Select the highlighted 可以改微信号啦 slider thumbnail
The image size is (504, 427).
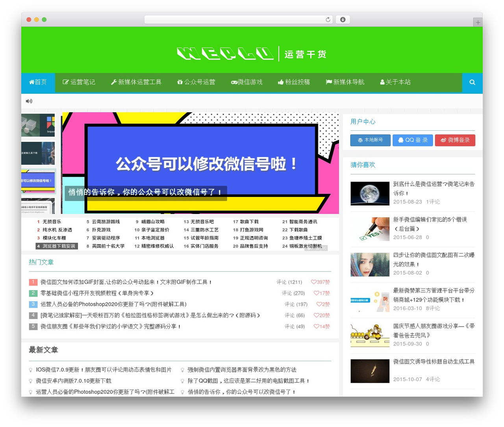click(x=38, y=181)
